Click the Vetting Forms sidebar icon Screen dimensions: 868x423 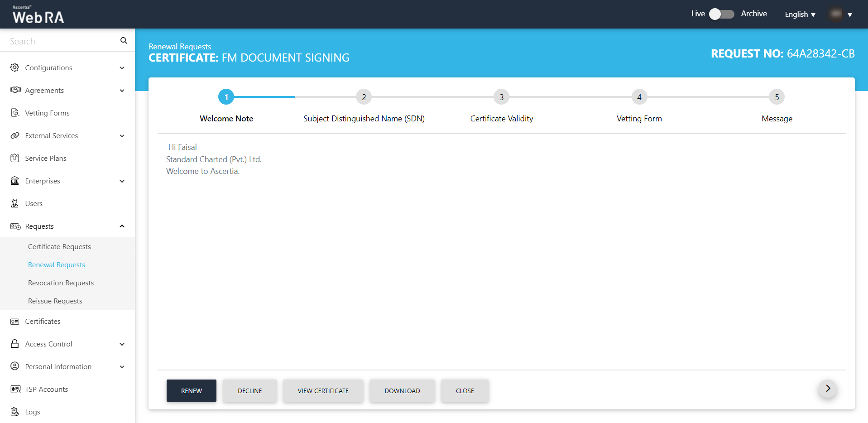[15, 113]
